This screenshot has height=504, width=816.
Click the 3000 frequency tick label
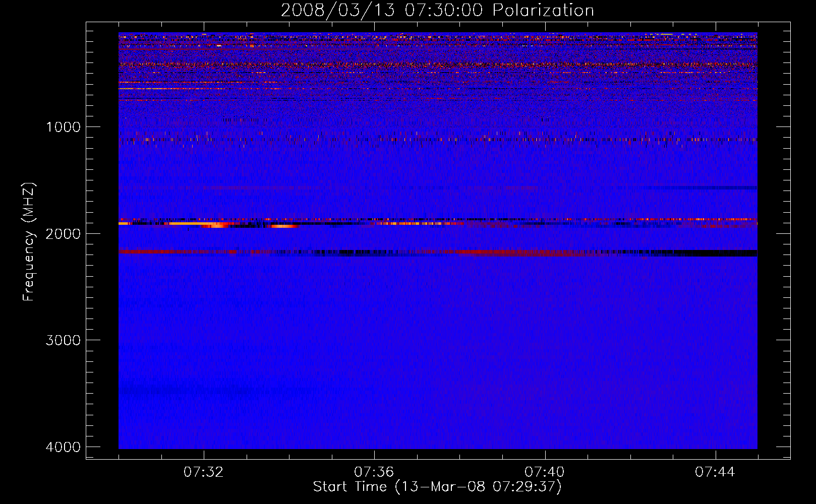coord(63,340)
